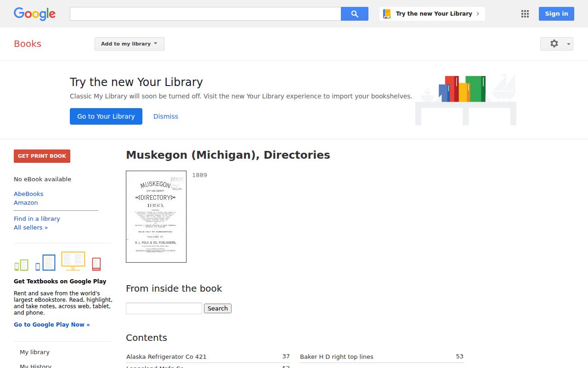Click page number 37 in Contents
The height and width of the screenshot is (368, 588).
pos(286,356)
